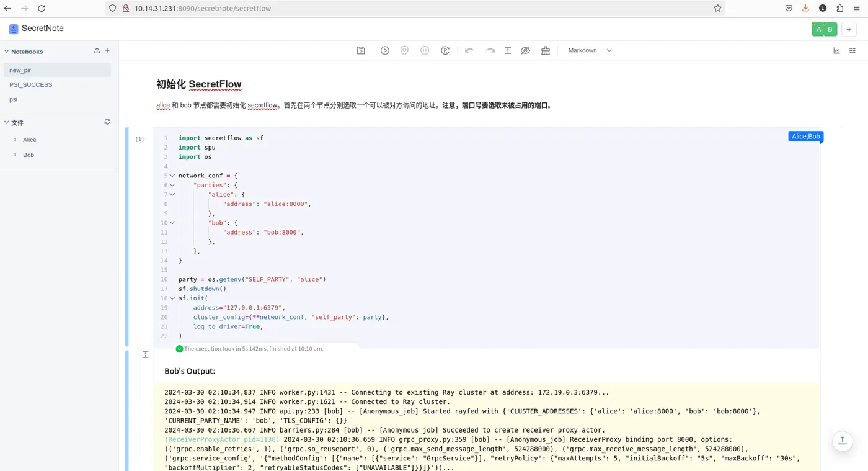Viewport: 868px width, 471px height.
Task: Open the Pocket save icon
Action: pos(789,8)
